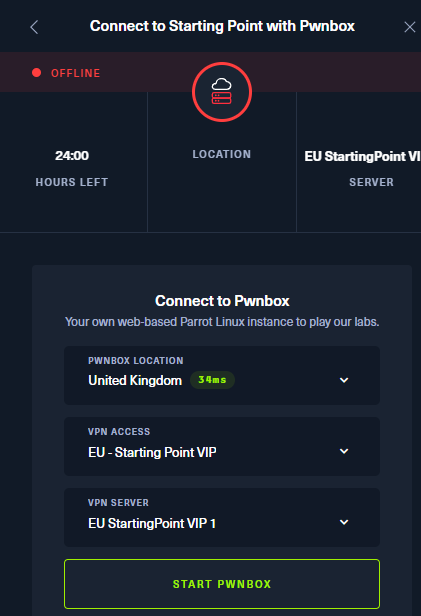Click the SERVER column label
421x616 pixels.
[x=371, y=182]
